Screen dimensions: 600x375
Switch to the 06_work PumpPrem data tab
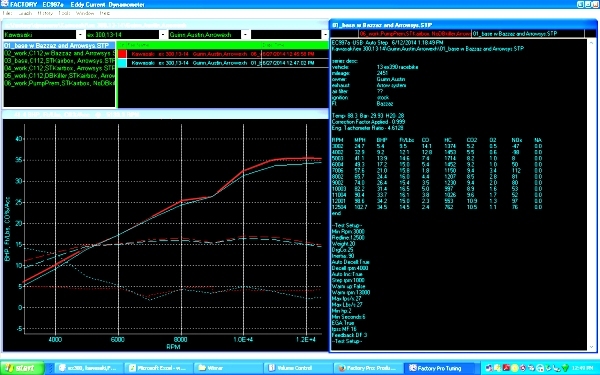point(415,34)
